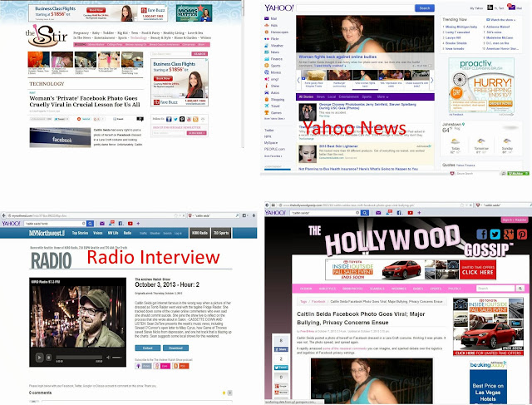Screen dimensions: 532x405
Task: Click the radio player progress bar
Action: click(x=79, y=358)
